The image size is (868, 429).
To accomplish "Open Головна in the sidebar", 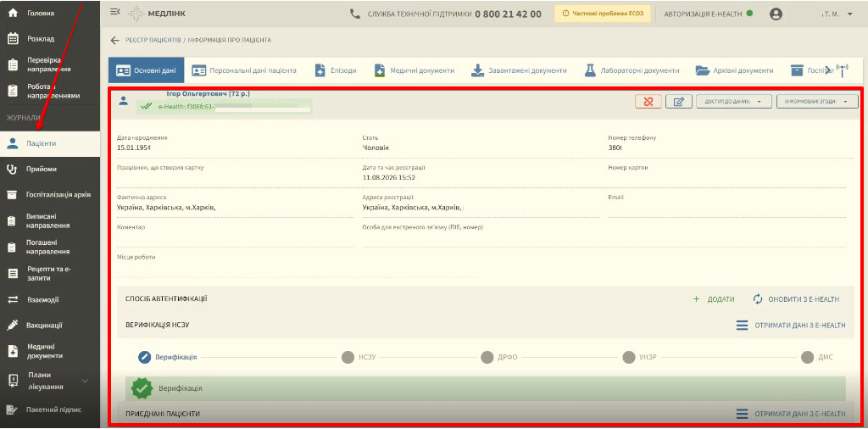I will pos(50,12).
